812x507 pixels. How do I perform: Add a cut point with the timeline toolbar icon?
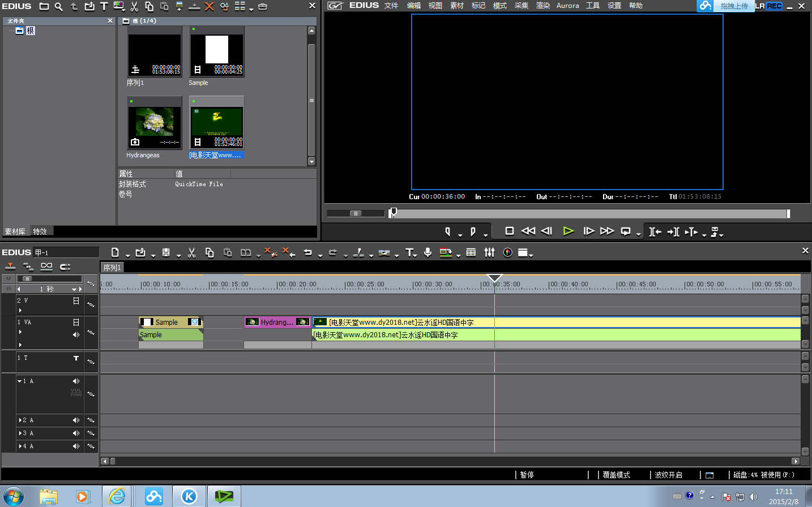[x=358, y=253]
